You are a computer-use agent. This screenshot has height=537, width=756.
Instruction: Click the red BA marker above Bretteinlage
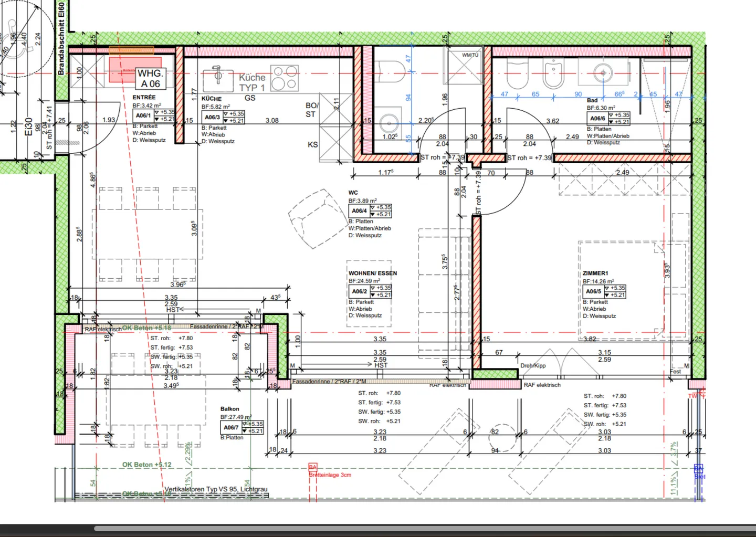click(x=313, y=467)
